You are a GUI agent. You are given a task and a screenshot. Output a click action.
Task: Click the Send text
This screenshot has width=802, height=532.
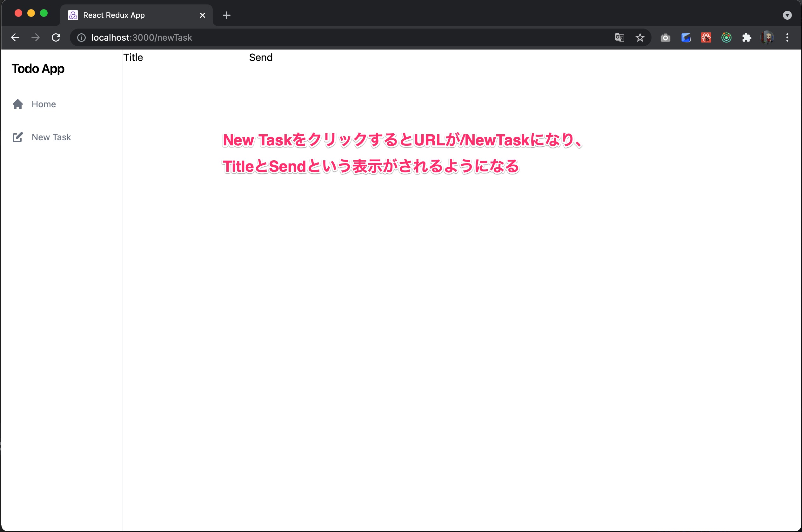click(261, 57)
